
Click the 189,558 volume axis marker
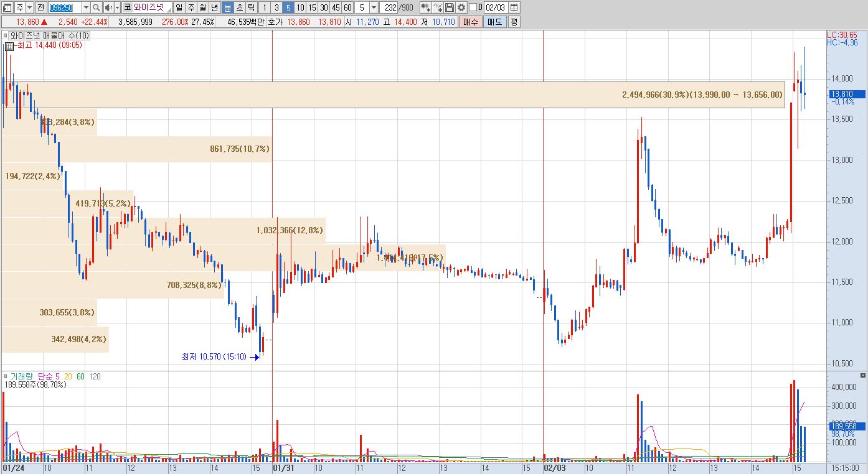[846, 425]
